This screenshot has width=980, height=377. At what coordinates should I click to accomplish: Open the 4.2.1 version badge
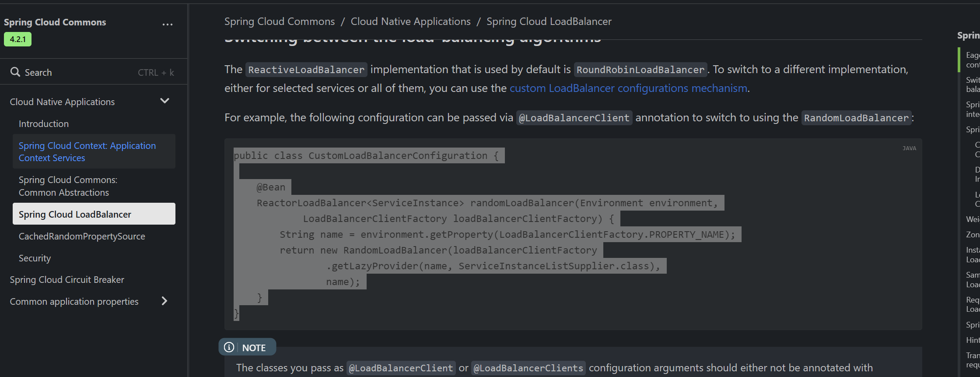click(17, 39)
